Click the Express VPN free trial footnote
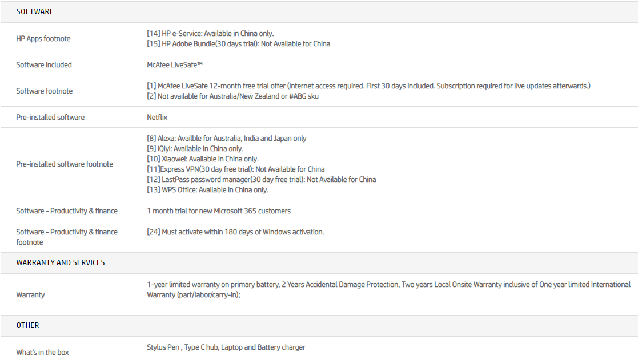 tap(235, 169)
